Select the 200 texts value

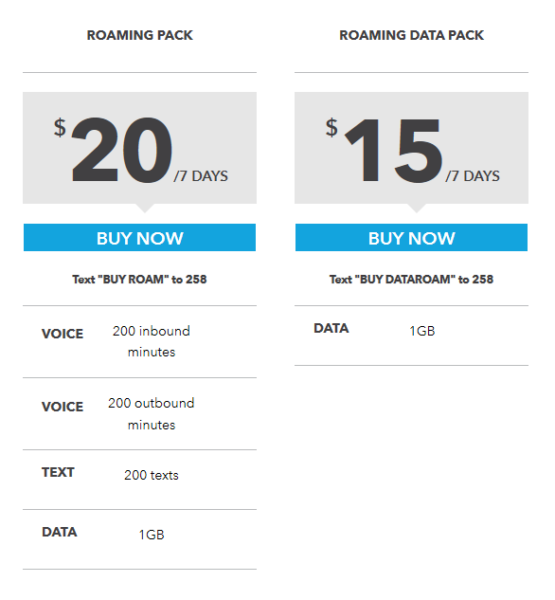tap(151, 475)
